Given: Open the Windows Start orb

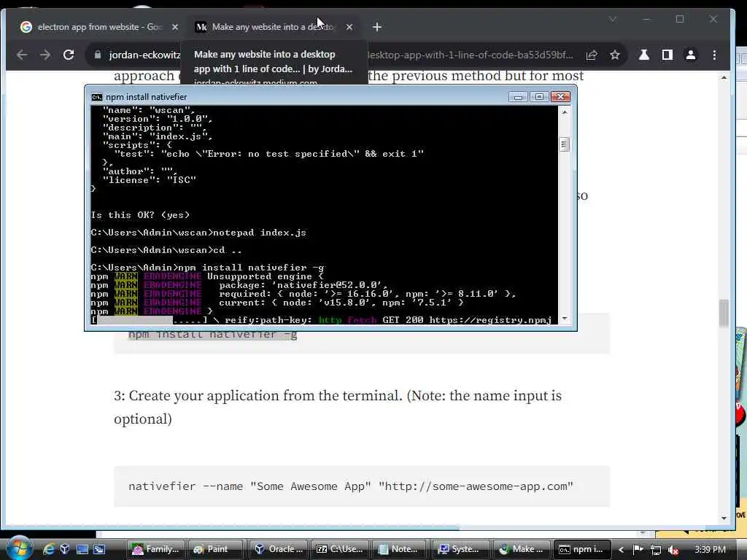Looking at the screenshot, I should (x=19, y=548).
